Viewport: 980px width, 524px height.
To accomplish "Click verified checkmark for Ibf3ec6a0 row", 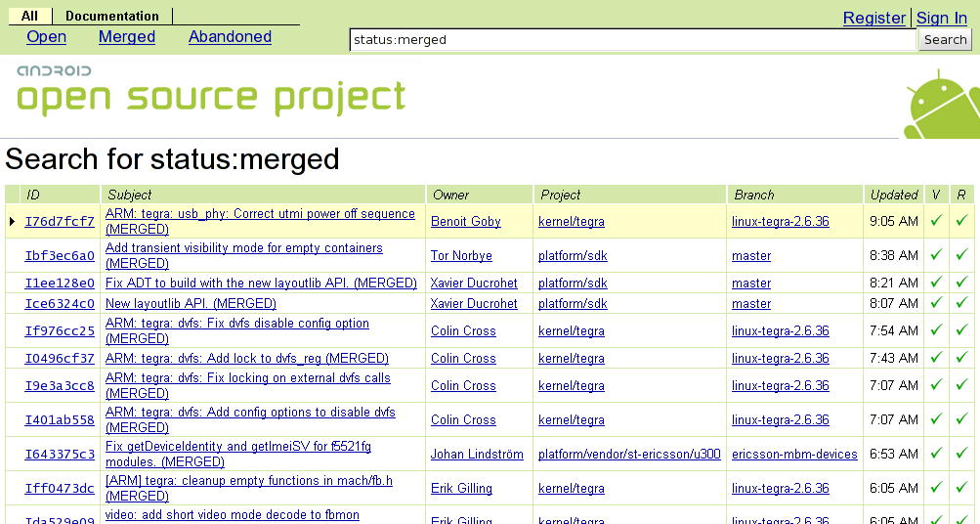I will [936, 254].
